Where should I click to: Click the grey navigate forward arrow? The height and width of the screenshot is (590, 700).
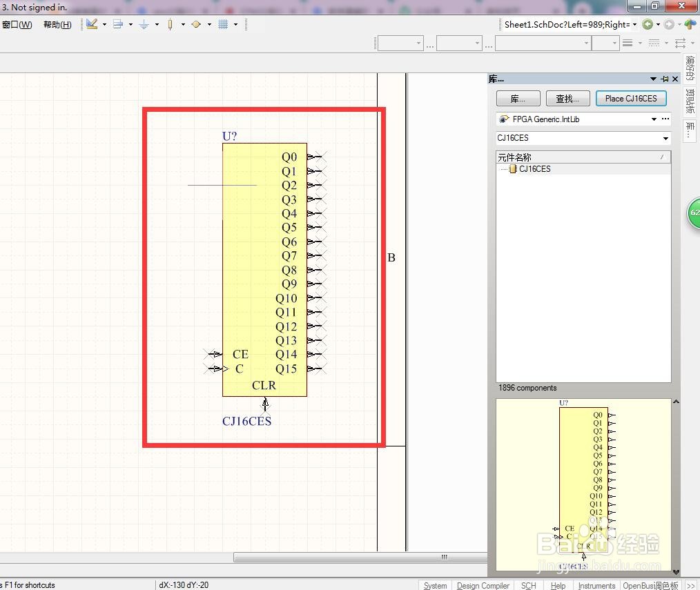[669, 25]
